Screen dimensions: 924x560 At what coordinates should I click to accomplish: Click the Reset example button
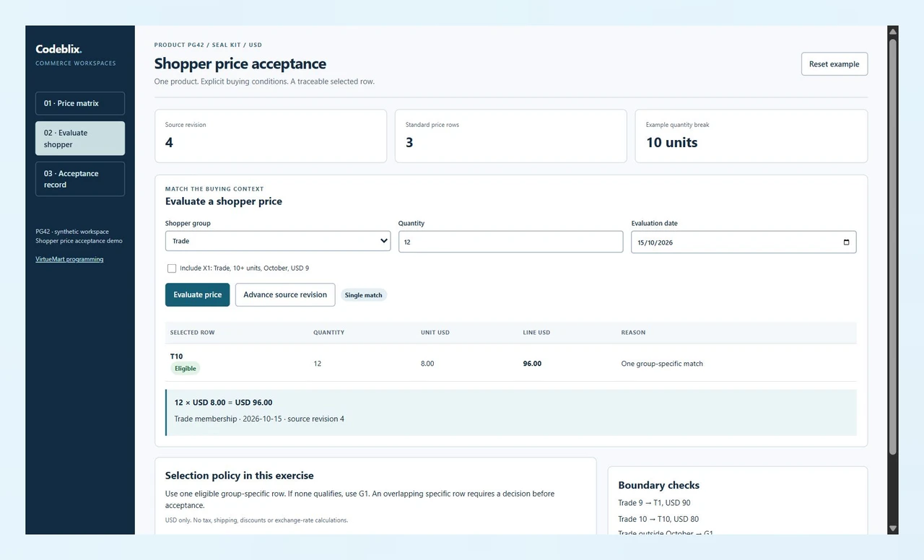point(834,64)
